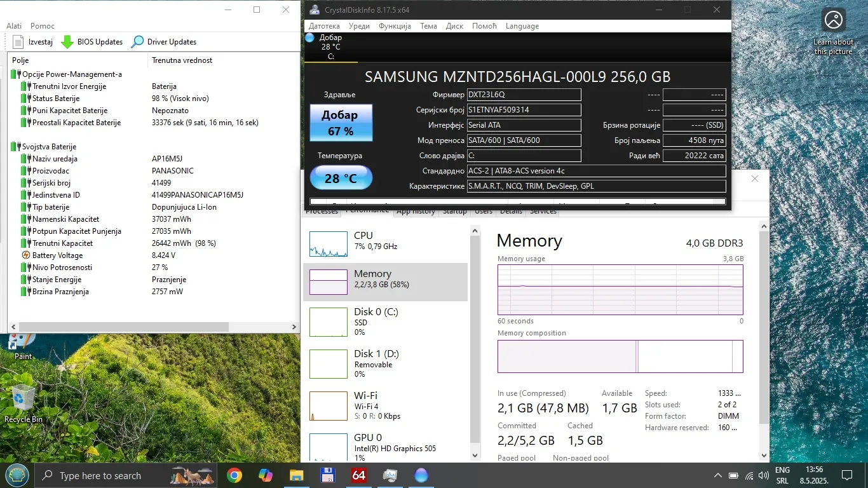Open the Датотека menu in CrystalDiskInfo
Screen dimensions: 868x488
click(x=325, y=26)
